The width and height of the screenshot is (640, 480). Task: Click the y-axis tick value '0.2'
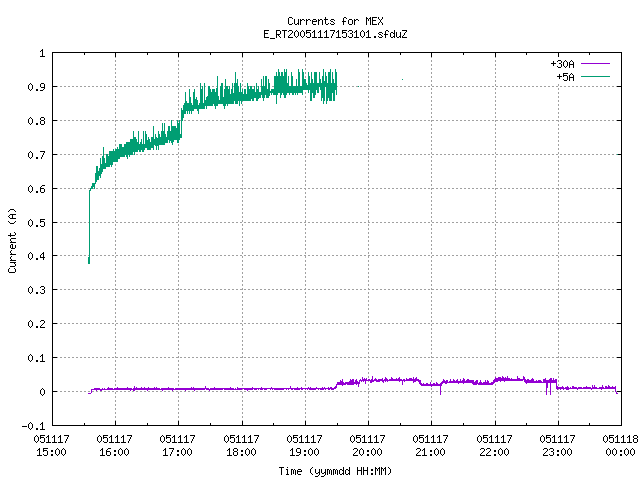(x=37, y=324)
